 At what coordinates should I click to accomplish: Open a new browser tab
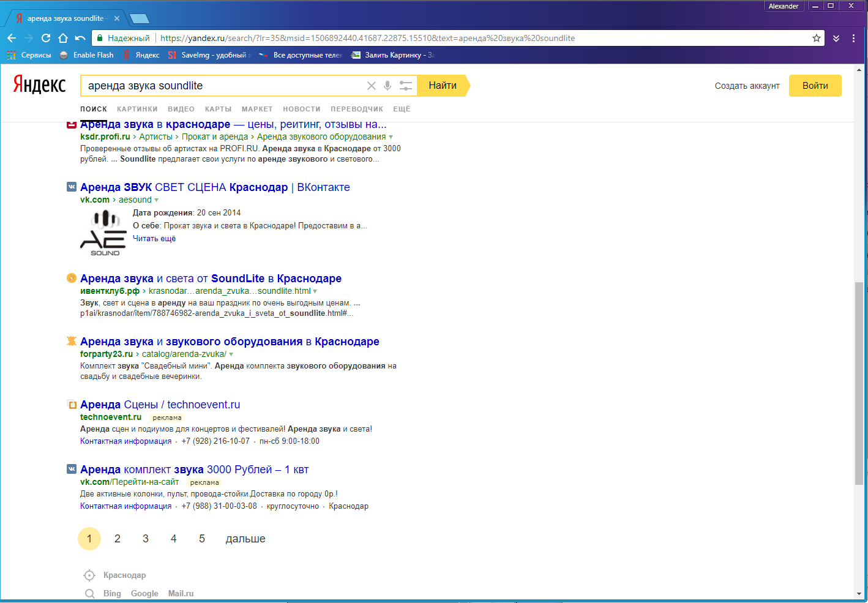click(140, 18)
